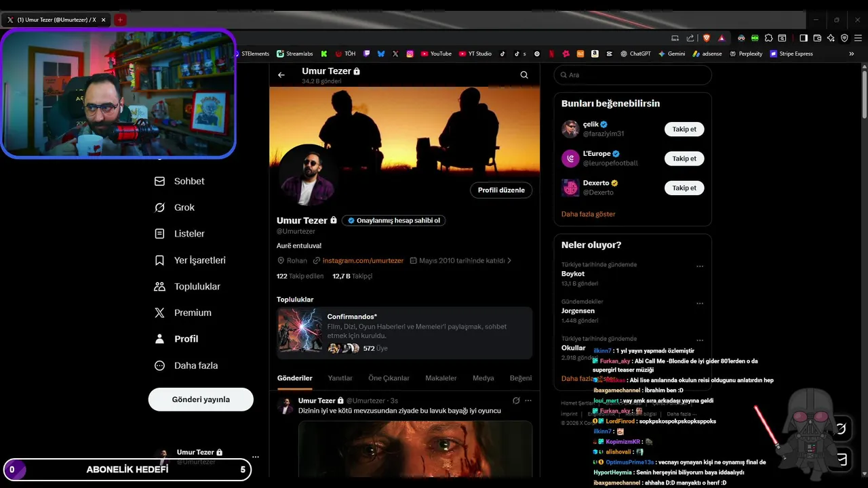This screenshot has width=868, height=488.
Task: Open options menu for Boykot trend
Action: [x=700, y=266]
